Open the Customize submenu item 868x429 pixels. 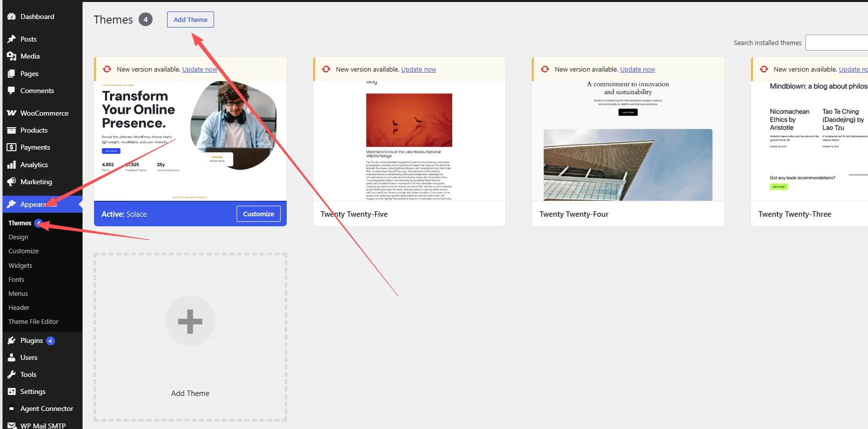tap(24, 251)
